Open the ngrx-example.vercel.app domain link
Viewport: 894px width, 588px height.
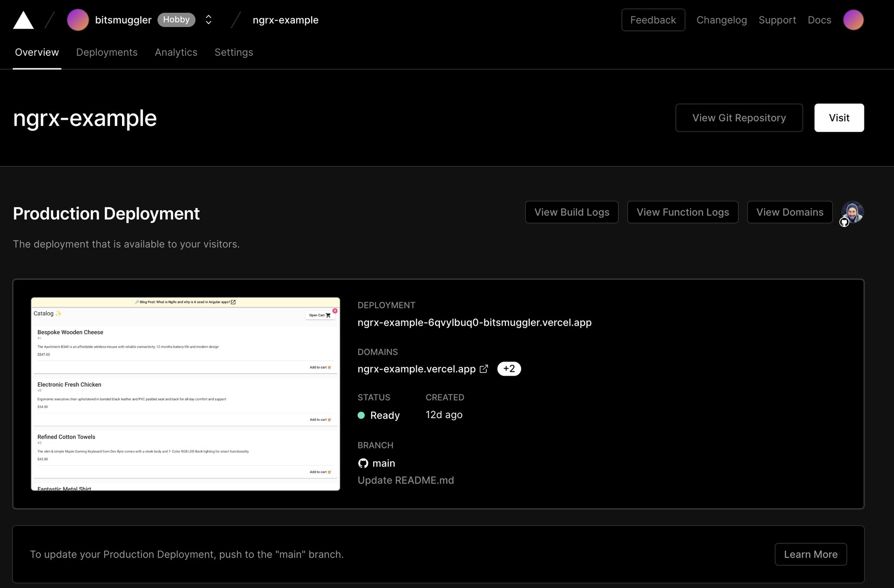[416, 369]
